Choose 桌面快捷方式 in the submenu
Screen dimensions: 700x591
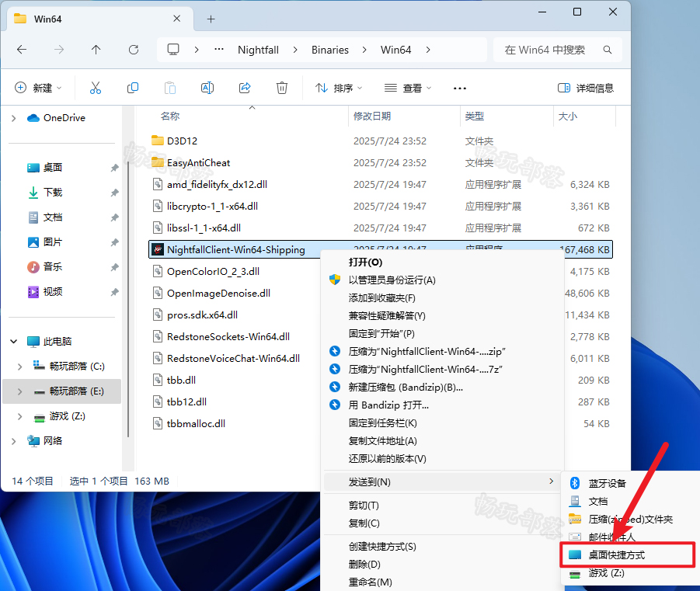click(628, 554)
